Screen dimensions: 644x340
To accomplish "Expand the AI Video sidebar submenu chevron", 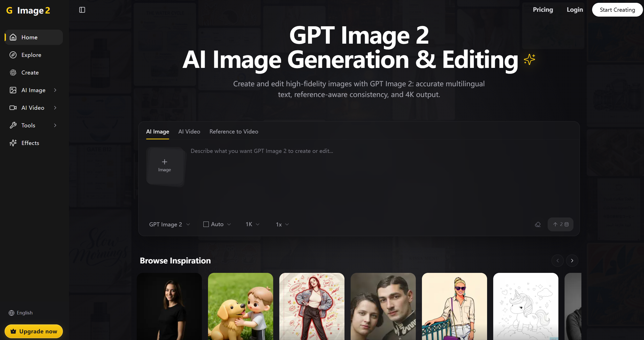I will coord(55,108).
